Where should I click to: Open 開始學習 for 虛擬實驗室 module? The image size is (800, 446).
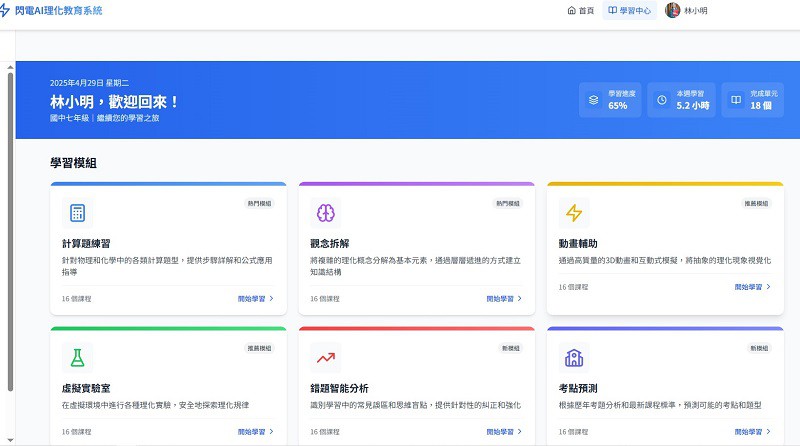tap(255, 432)
